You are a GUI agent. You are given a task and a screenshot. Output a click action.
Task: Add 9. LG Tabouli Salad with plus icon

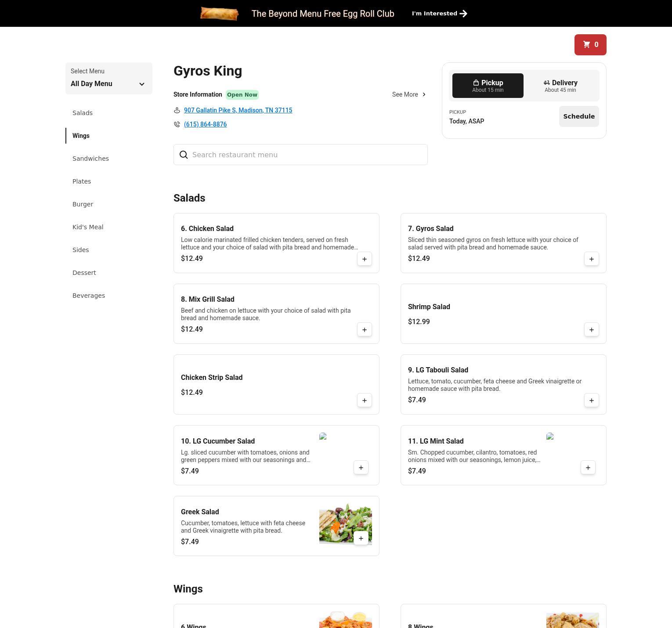[592, 401]
